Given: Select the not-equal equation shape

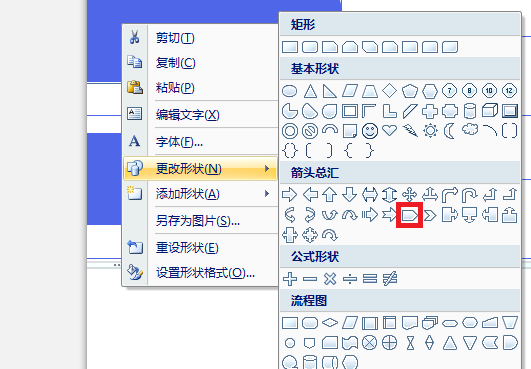Looking at the screenshot, I should point(390,279).
